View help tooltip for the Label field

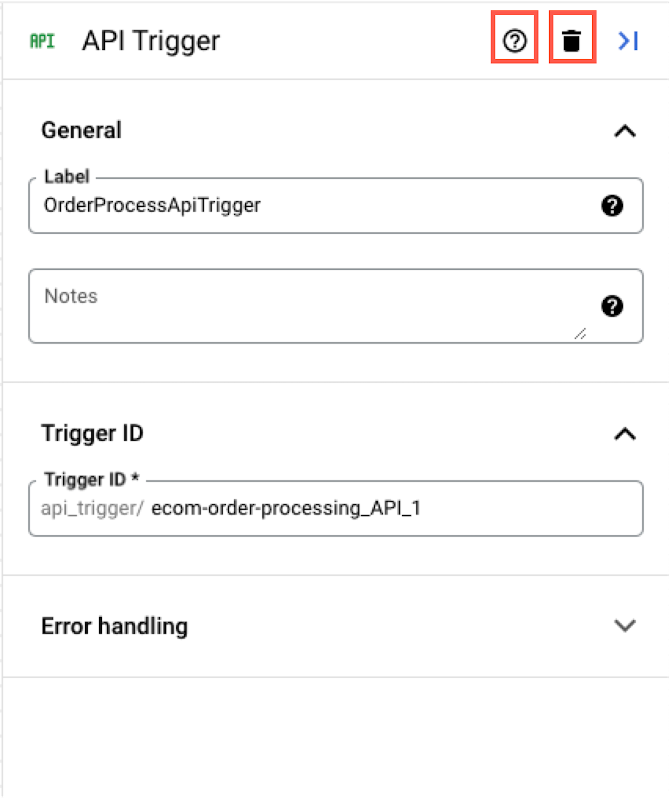(x=612, y=206)
